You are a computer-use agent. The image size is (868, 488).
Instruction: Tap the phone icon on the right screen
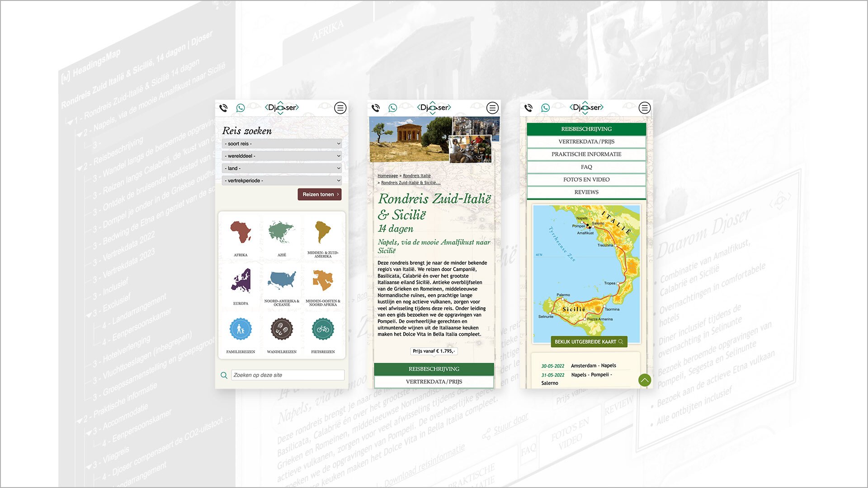point(528,108)
